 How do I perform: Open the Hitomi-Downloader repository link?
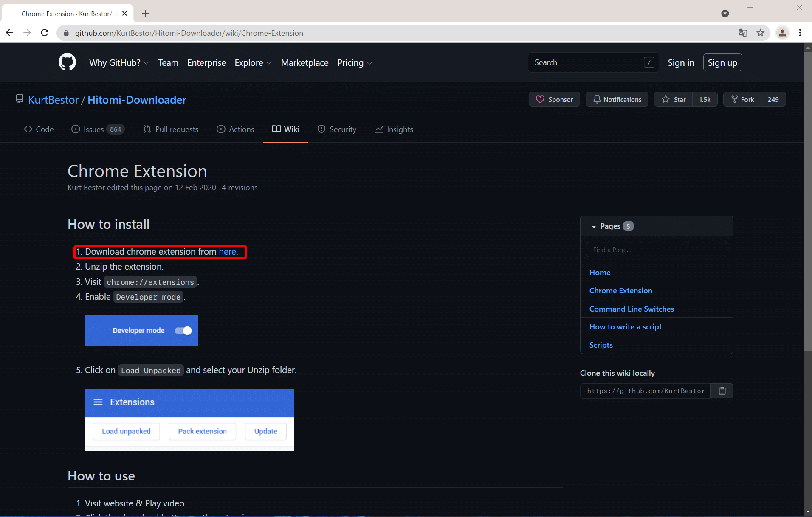click(137, 100)
